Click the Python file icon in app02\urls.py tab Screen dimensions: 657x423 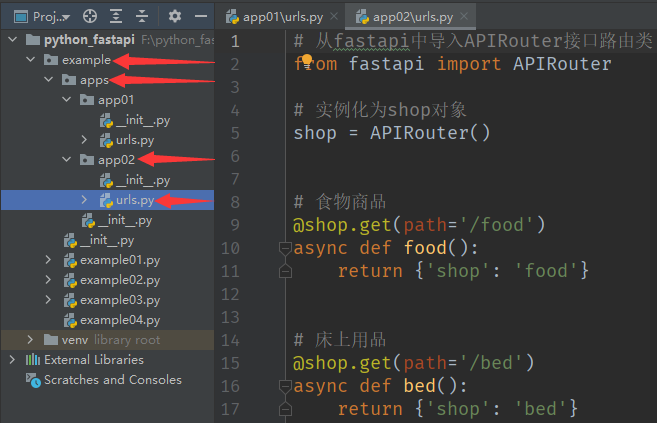coord(362,17)
